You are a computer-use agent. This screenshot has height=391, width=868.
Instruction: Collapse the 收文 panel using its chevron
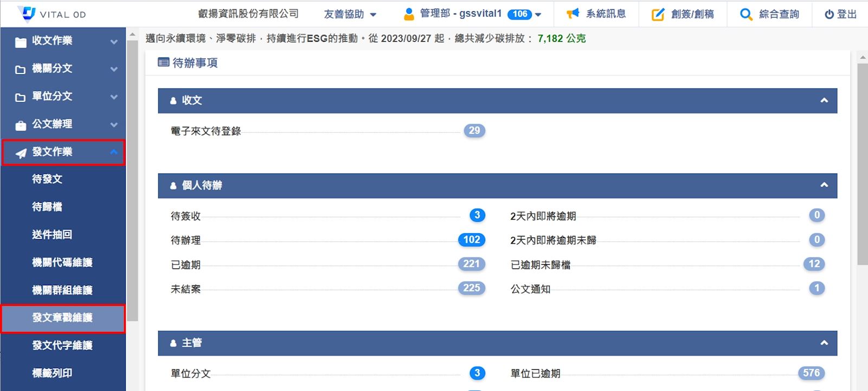(x=824, y=100)
